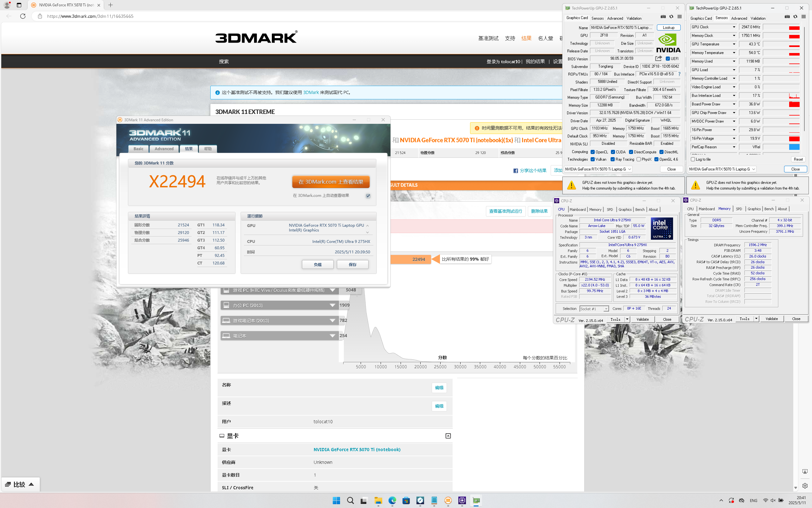Click the 编辑 button next to 名称
Viewport: 812px width, 508px height.
pyautogui.click(x=439, y=388)
